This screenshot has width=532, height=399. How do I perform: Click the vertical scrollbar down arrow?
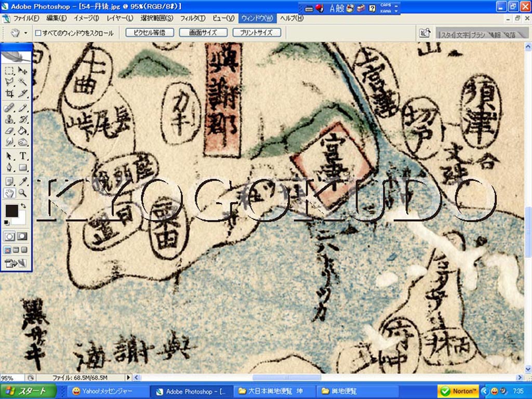(x=528, y=369)
